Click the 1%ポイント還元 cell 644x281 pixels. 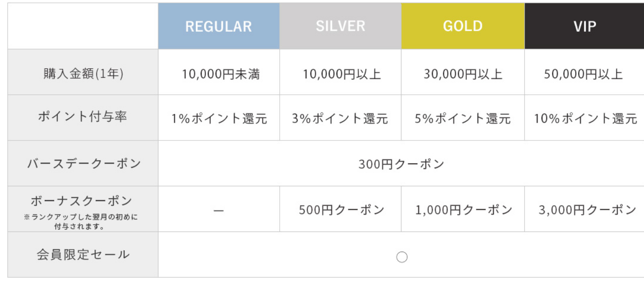click(x=219, y=118)
